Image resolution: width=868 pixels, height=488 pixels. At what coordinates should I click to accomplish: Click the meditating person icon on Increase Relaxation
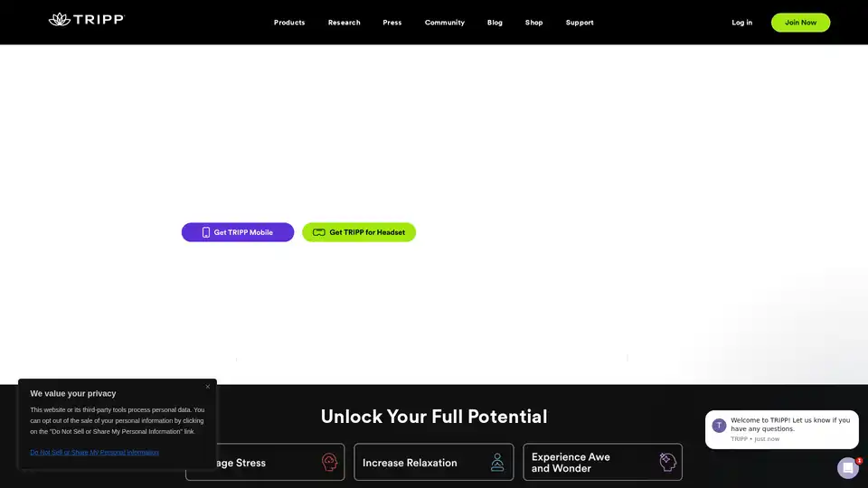[x=497, y=463]
